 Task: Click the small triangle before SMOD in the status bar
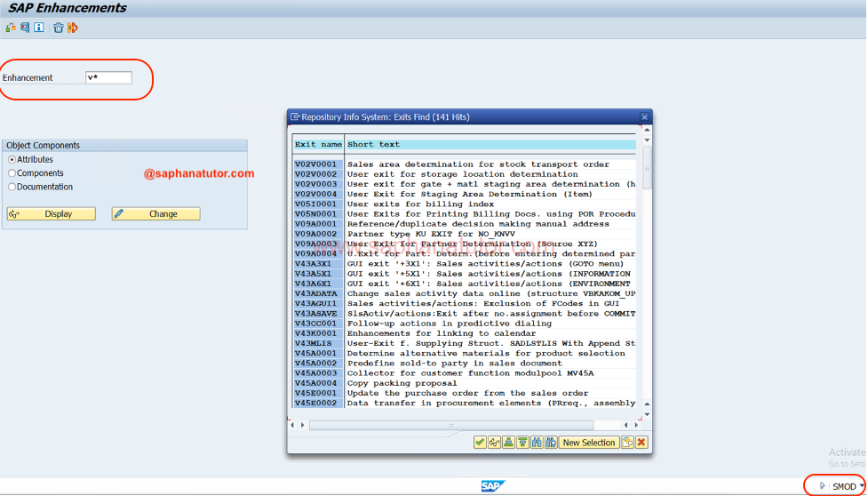click(x=823, y=485)
